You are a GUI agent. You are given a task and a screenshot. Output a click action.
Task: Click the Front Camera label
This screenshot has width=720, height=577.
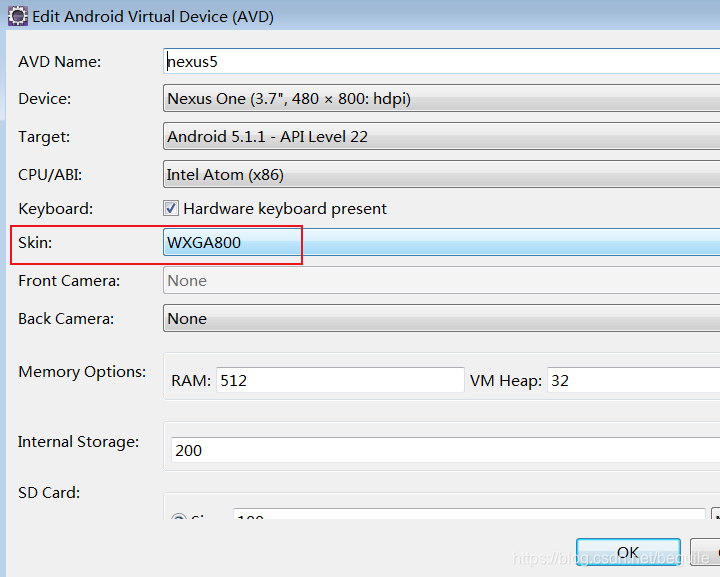coord(69,280)
